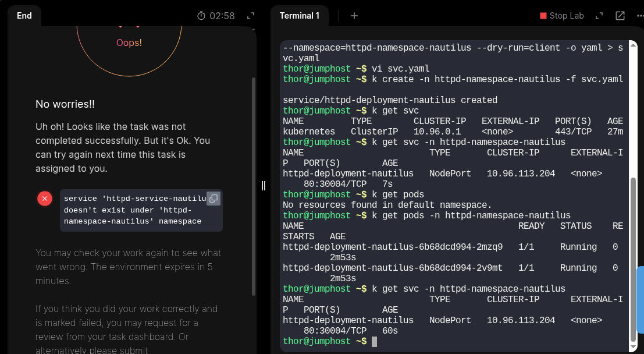The image size is (644, 354).
Task: Maximize the terminal pane
Action: pyautogui.click(x=599, y=16)
